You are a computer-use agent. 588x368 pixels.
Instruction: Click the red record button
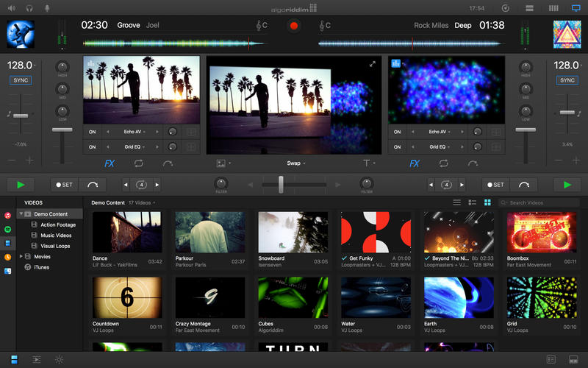point(294,26)
